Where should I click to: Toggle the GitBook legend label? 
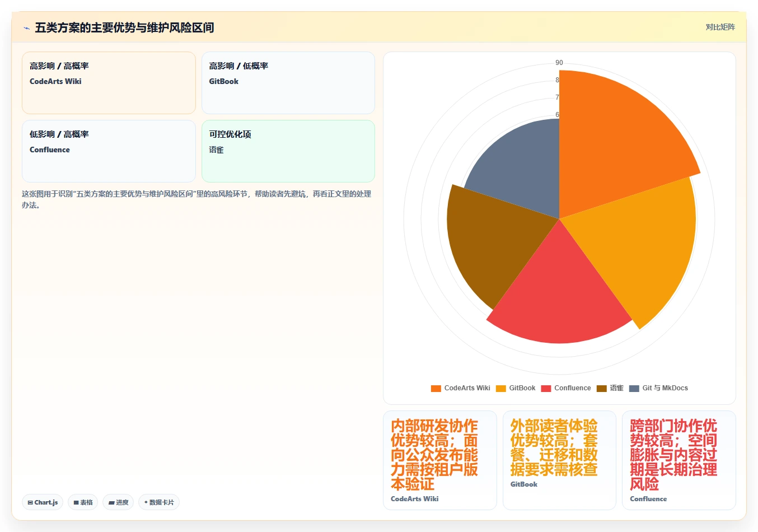pyautogui.click(x=522, y=388)
